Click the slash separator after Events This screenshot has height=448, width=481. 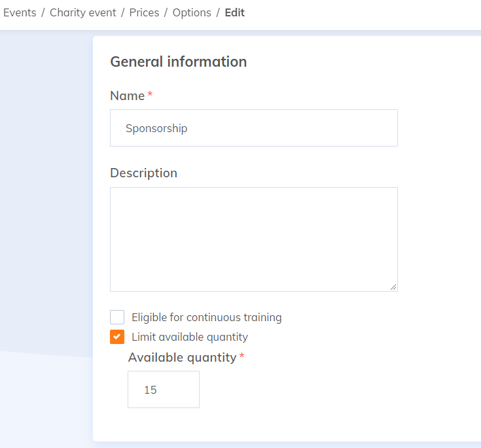[x=43, y=12]
